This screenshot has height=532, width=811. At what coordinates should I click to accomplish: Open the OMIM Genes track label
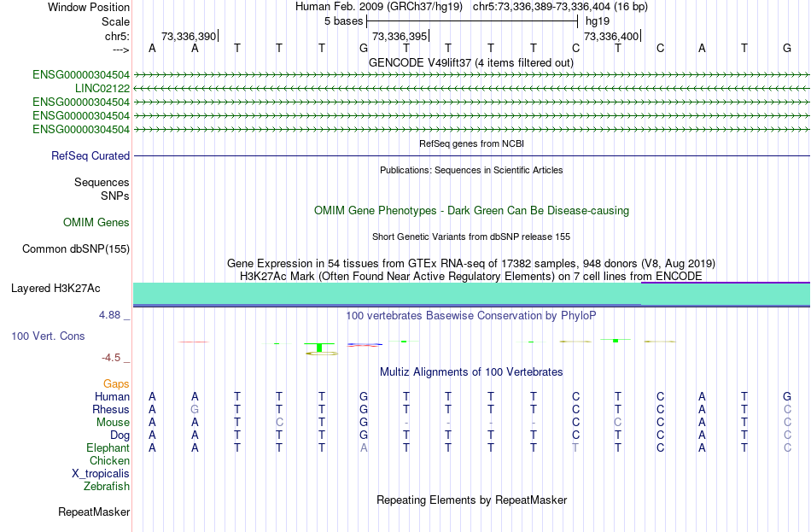click(96, 223)
